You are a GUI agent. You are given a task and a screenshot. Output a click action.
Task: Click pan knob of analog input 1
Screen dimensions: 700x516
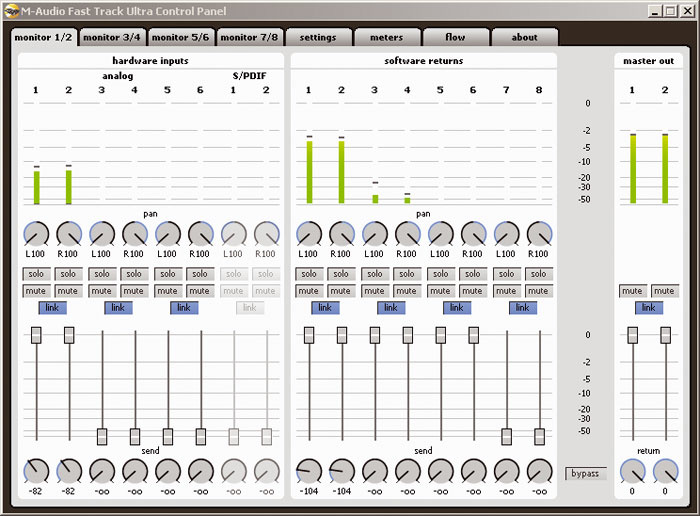[x=36, y=233]
